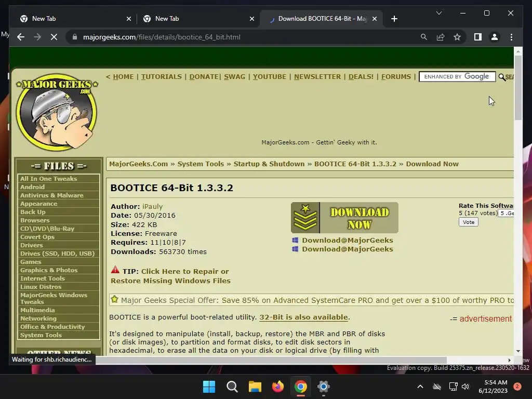Show hidden system tray icons
Screen dimensions: 532x399
pos(420,387)
